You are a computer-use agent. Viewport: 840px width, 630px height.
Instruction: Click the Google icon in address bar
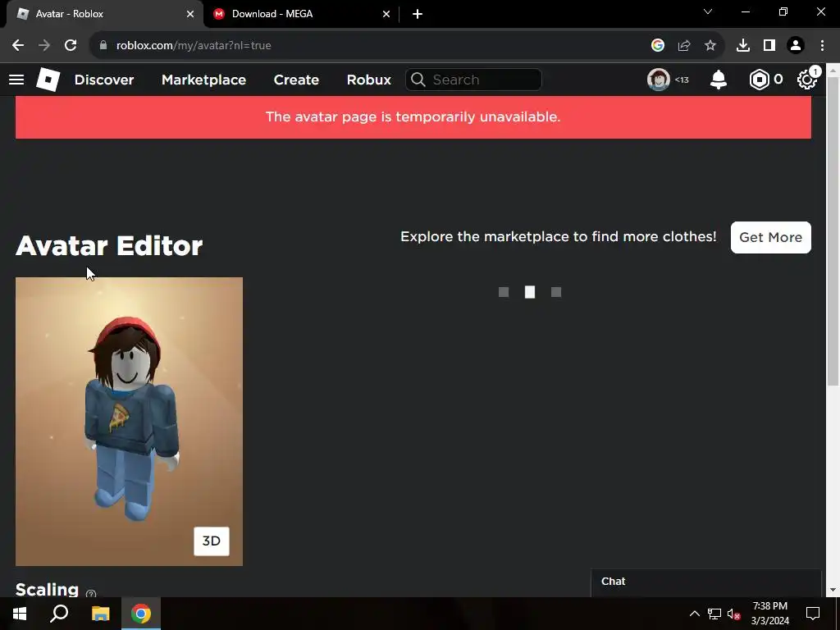(x=658, y=46)
